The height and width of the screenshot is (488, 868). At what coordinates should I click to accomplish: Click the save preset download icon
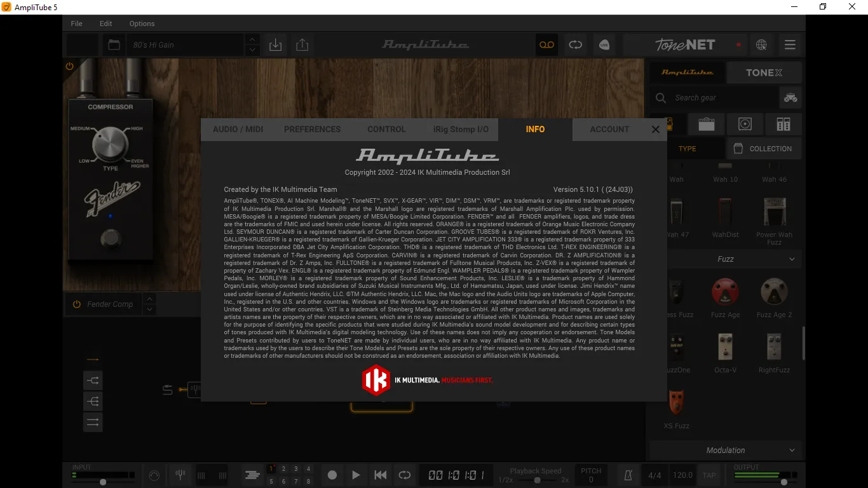pos(275,45)
